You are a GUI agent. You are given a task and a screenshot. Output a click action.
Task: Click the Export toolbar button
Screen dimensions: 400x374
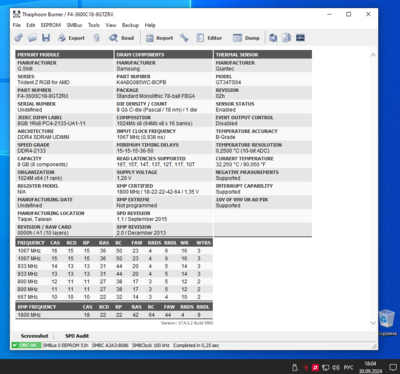coord(71,38)
